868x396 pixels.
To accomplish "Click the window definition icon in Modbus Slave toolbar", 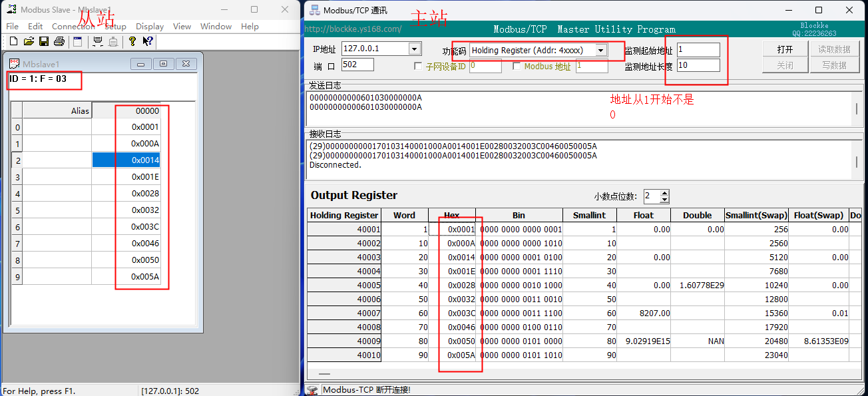I will point(78,41).
